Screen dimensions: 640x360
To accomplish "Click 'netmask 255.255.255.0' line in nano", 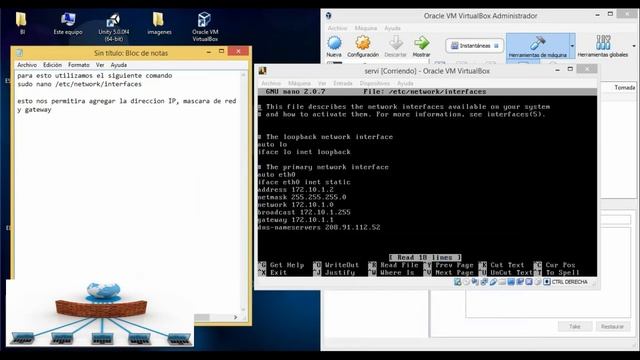I will tap(302, 197).
